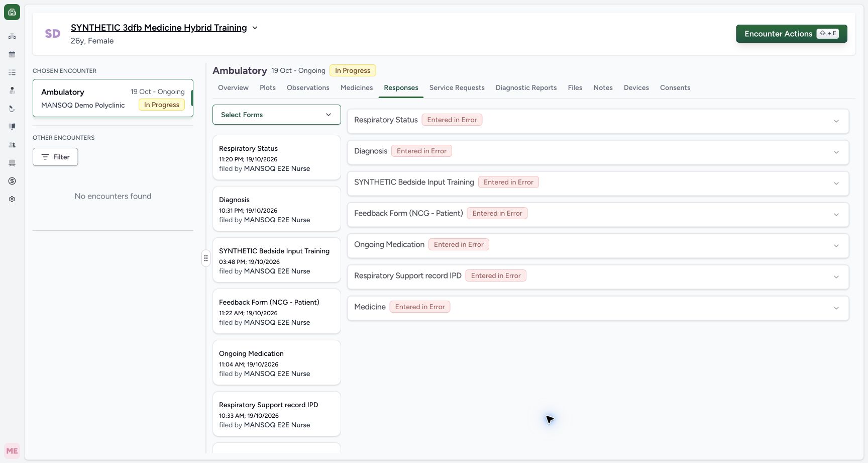
Task: Open the calendar appointments sidebar icon
Action: (12, 54)
